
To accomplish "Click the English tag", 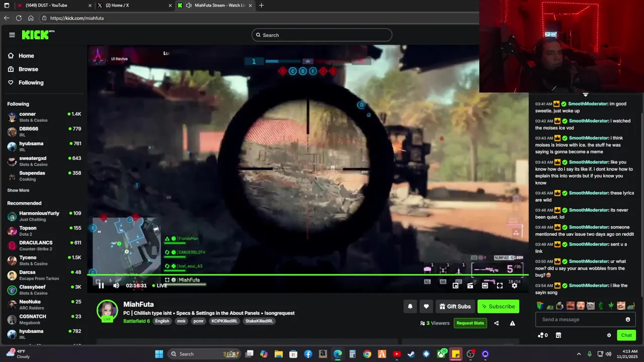I will pyautogui.click(x=162, y=321).
